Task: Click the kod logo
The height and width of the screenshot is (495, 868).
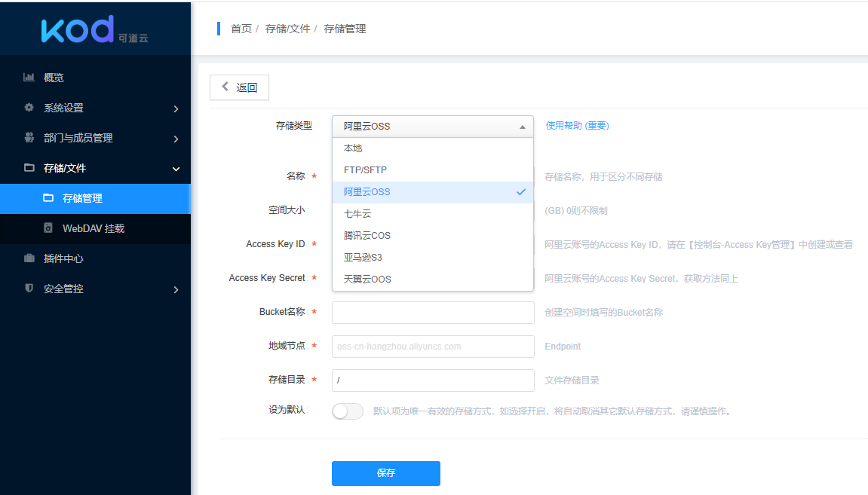Action: tap(95, 29)
